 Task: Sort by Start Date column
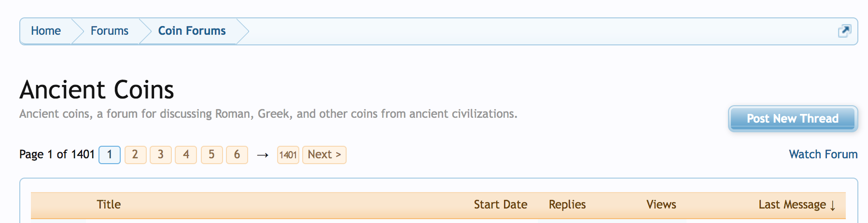point(500,205)
